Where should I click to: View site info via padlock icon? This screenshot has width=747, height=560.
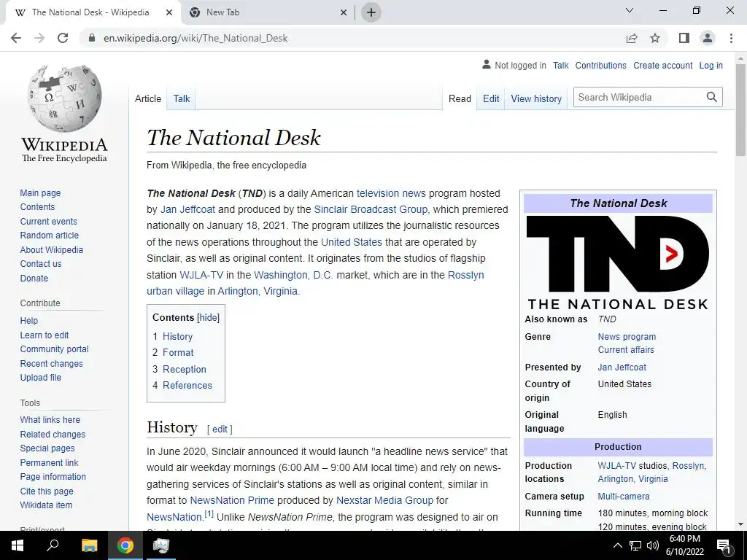[x=92, y=38]
